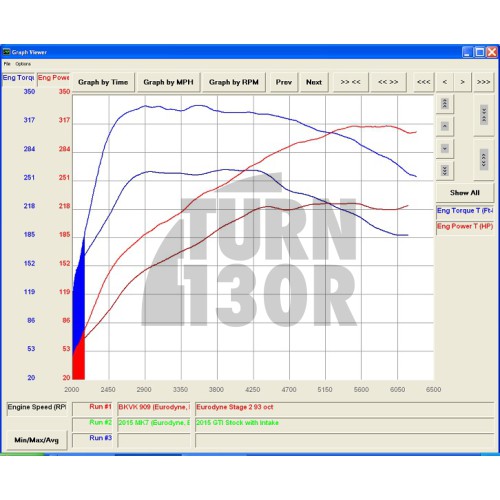This screenshot has width=500, height=500.
Task: Toggle the Eng Power T (HP) trace legend
Action: pos(465,227)
